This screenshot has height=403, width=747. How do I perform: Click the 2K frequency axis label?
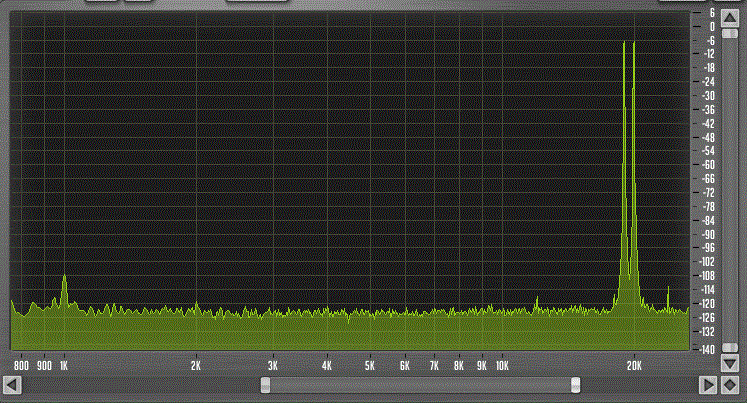196,366
